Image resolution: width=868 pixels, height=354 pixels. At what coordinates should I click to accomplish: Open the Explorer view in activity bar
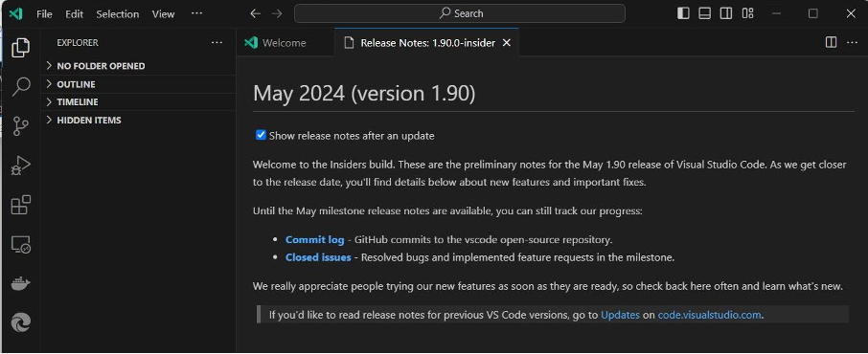point(20,48)
